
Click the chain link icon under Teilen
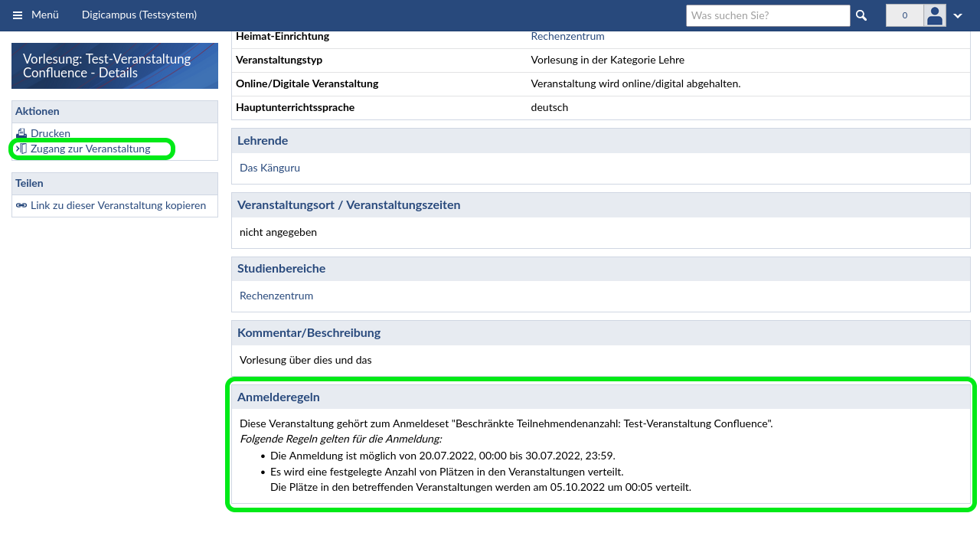click(21, 205)
